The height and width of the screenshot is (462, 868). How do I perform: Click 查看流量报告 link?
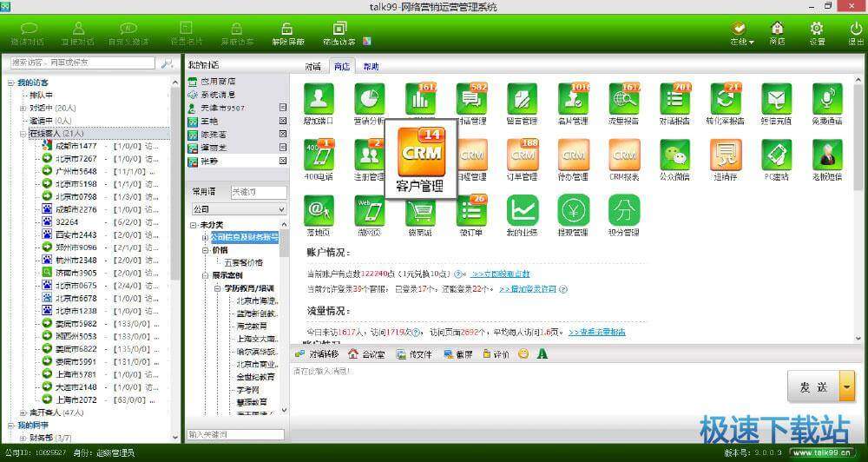click(597, 332)
